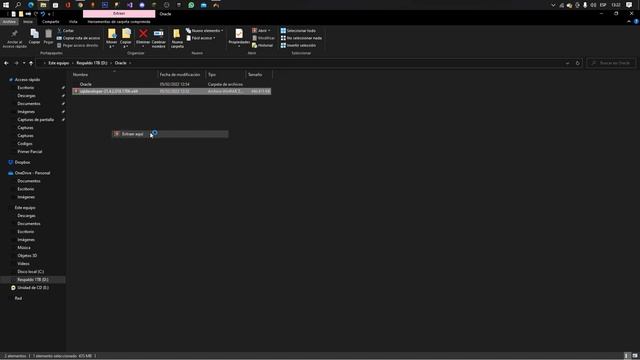640x360 pixels.
Task: Click the pink Extraer contextual tab
Action: (119, 14)
